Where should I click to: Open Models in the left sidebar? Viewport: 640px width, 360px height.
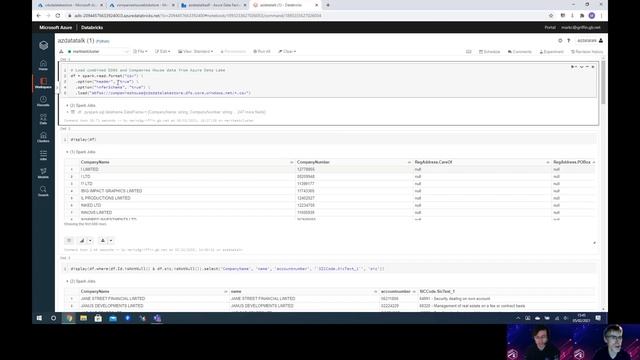pos(43,173)
